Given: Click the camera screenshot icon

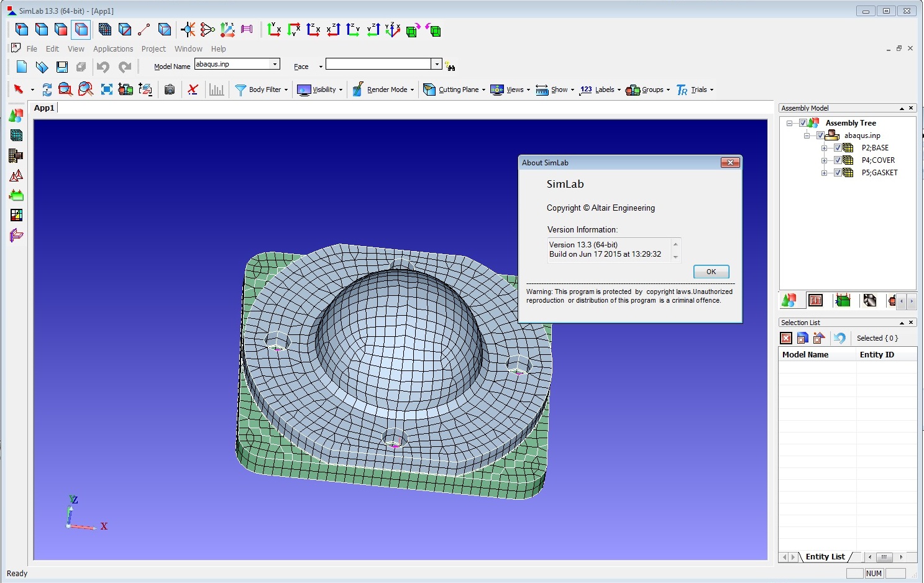Looking at the screenshot, I should [x=169, y=90].
